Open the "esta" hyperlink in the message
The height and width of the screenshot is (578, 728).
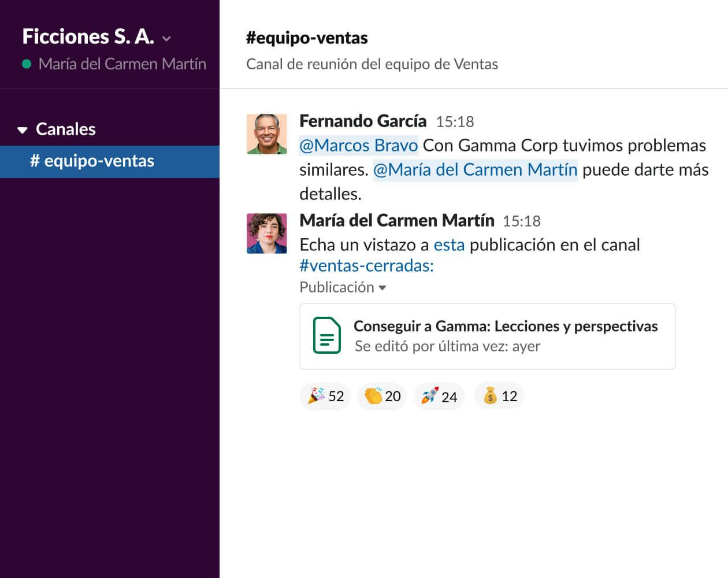tap(449, 245)
